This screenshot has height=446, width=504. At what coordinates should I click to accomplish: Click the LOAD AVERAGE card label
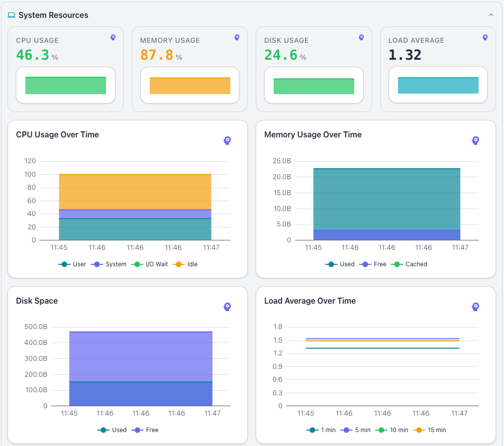pyautogui.click(x=416, y=40)
